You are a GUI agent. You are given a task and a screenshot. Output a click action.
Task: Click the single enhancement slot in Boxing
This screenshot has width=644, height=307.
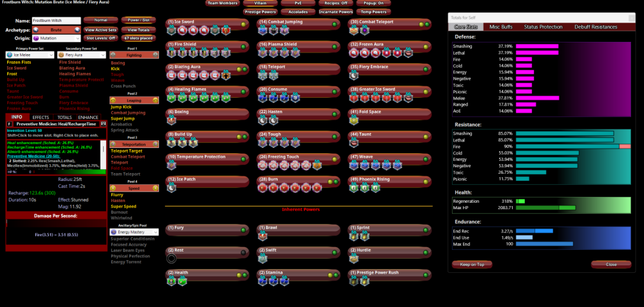click(x=172, y=120)
